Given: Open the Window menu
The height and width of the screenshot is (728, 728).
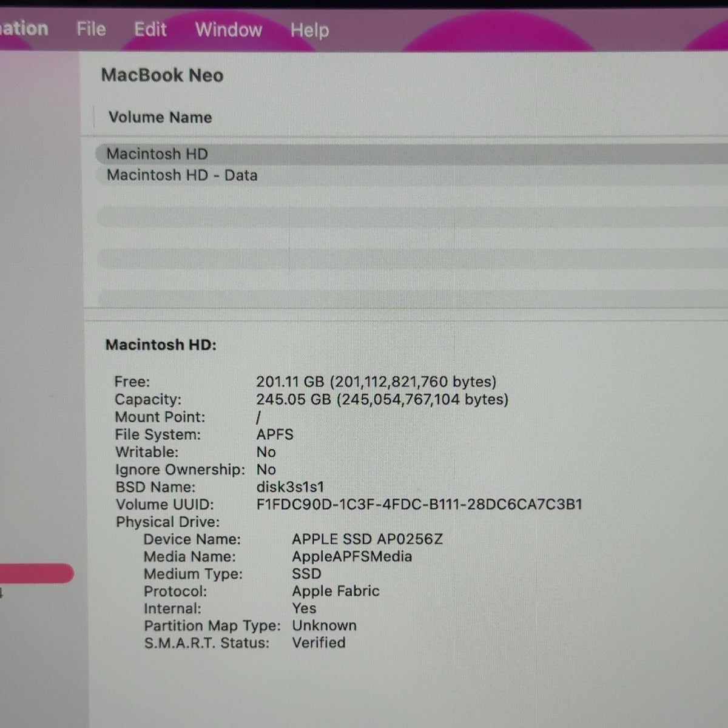Looking at the screenshot, I should (229, 30).
